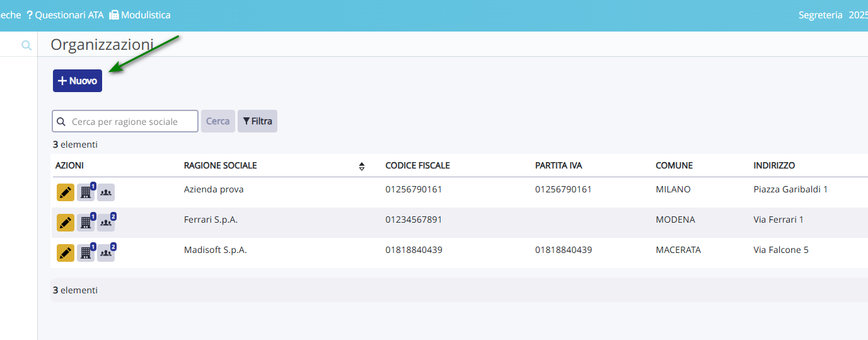Open building icon in Ferrari S.p.A. row

[86, 223]
